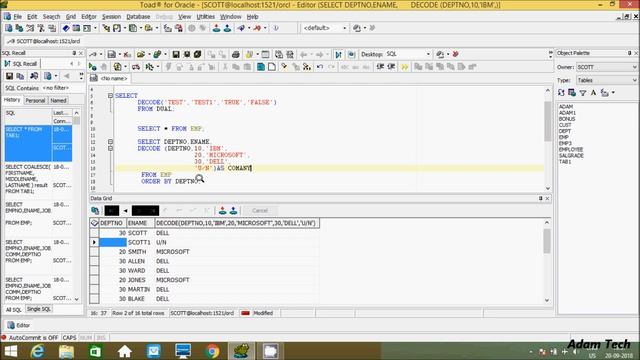
Task: Collapse the first SELECT code fold marker
Action: coord(110,96)
